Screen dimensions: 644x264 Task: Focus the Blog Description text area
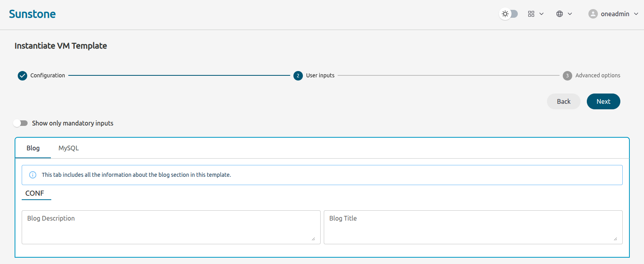pos(171,227)
